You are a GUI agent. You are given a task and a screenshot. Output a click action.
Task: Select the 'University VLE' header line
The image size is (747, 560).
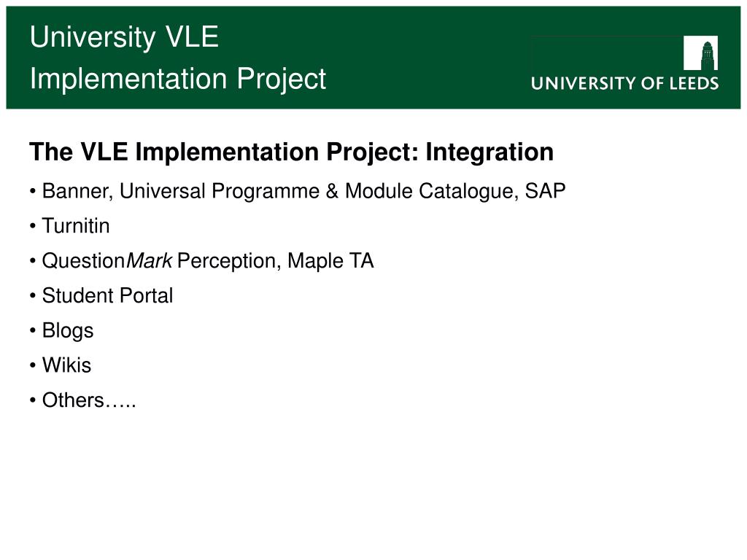click(124, 36)
